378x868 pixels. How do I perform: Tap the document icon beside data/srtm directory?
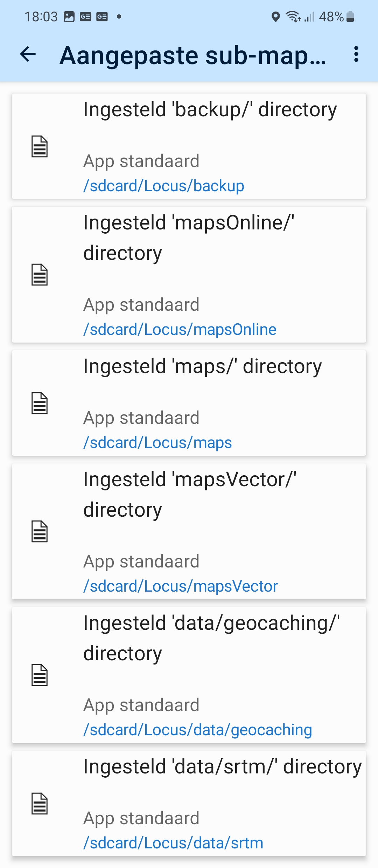click(40, 804)
